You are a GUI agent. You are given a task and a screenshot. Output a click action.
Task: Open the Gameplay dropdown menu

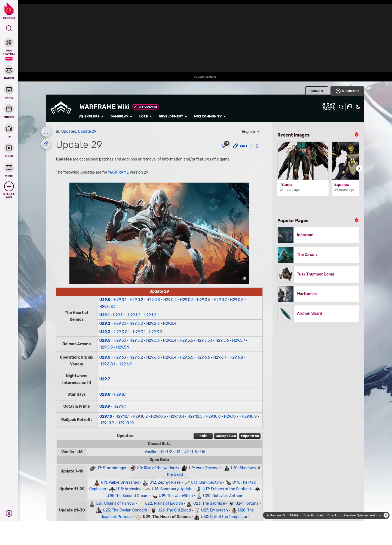pyautogui.click(x=121, y=116)
